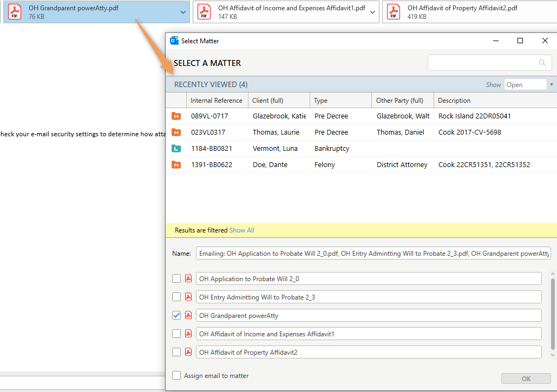Click the Select Matter title bar icon

[174, 40]
